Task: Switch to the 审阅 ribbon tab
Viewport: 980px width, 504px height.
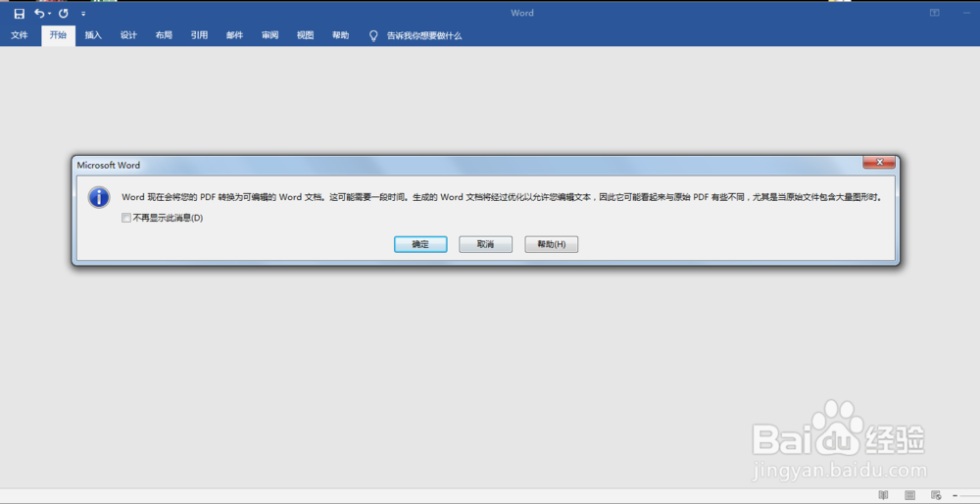Action: [270, 35]
